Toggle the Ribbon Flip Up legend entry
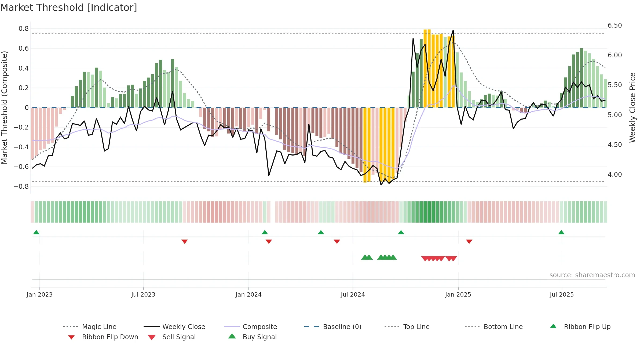The image size is (644, 362). 580,327
